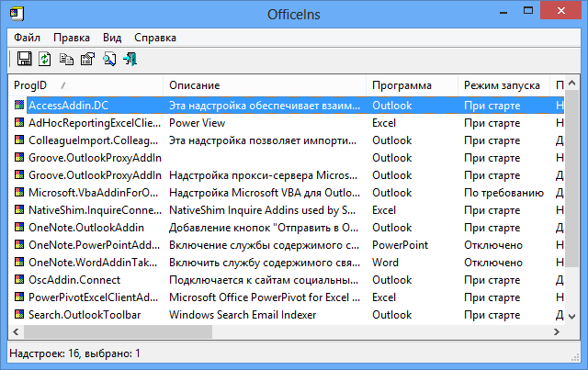Open the Файл menu
Screen dimensions: 588x370
pos(27,38)
